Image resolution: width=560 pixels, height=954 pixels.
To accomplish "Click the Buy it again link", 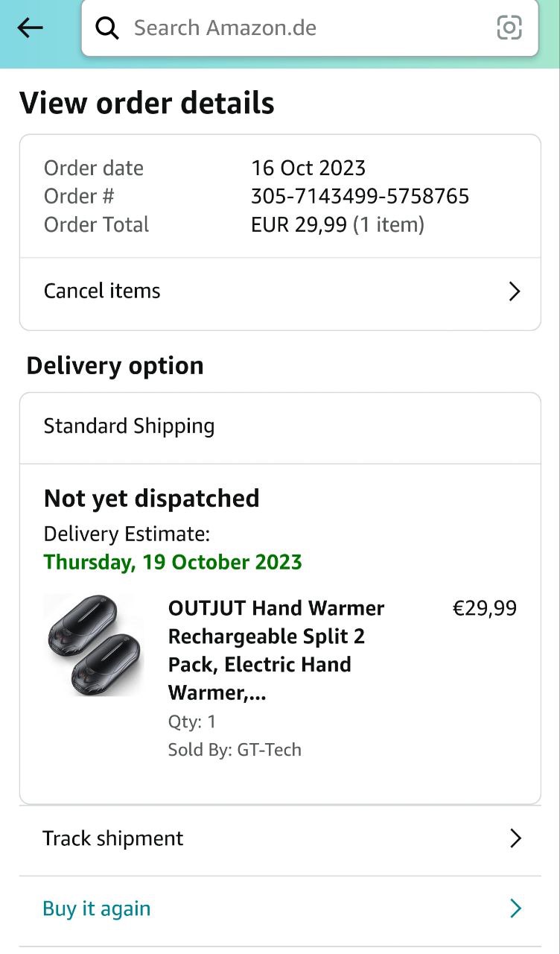I will point(97,909).
